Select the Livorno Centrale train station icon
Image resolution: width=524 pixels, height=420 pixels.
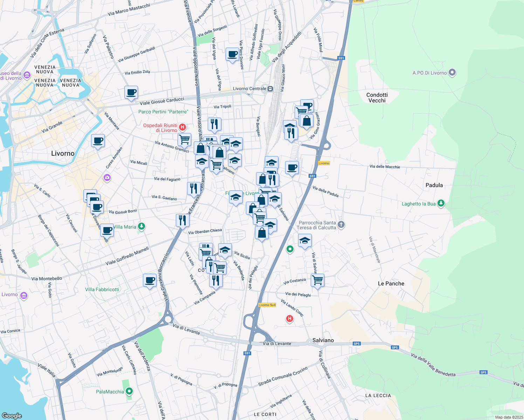[x=270, y=89]
